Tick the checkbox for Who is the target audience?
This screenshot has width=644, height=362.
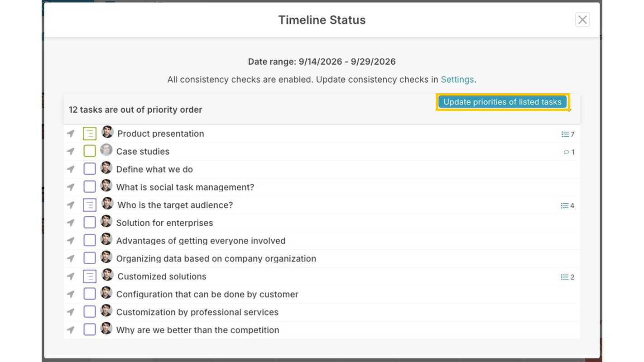click(90, 205)
